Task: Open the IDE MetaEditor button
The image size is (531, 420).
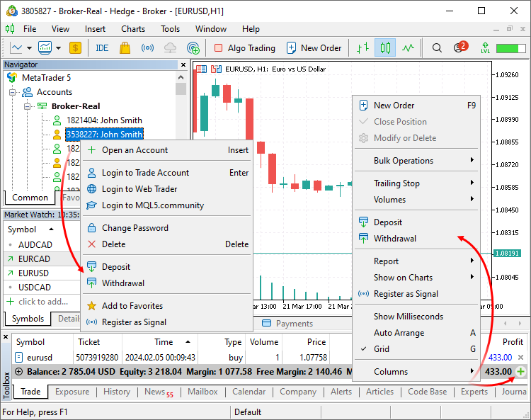Action: (x=102, y=48)
